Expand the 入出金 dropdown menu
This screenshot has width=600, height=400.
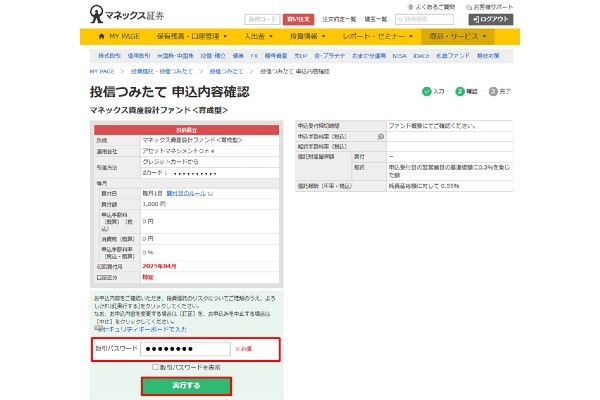pyautogui.click(x=259, y=37)
